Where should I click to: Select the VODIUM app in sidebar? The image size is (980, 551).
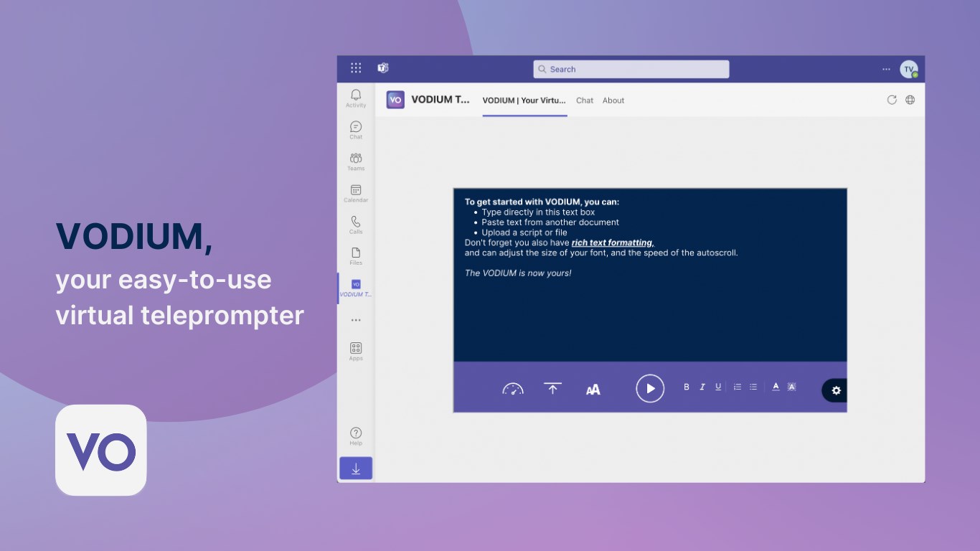pyautogui.click(x=356, y=288)
